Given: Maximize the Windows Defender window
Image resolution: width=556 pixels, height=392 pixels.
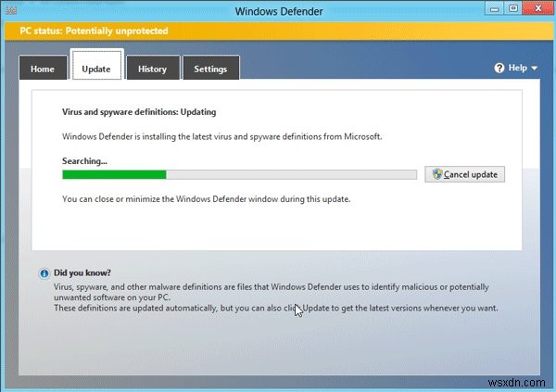Looking at the screenshot, I should click(x=512, y=8).
